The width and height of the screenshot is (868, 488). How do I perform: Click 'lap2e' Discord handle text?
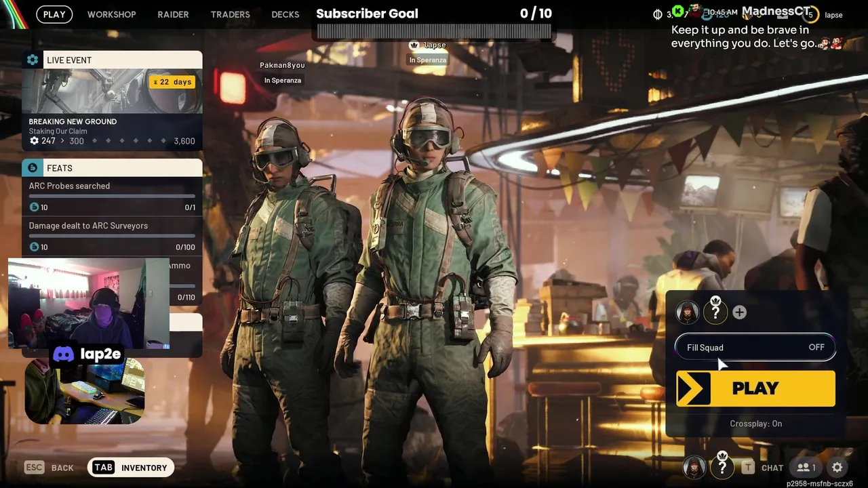click(x=100, y=354)
